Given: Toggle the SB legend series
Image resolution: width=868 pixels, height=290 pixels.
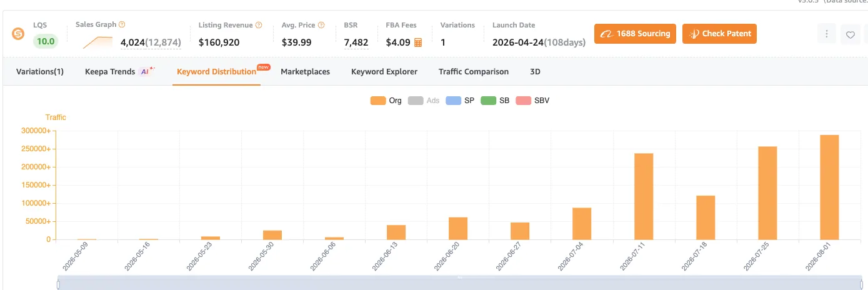Looking at the screenshot, I should tap(495, 100).
